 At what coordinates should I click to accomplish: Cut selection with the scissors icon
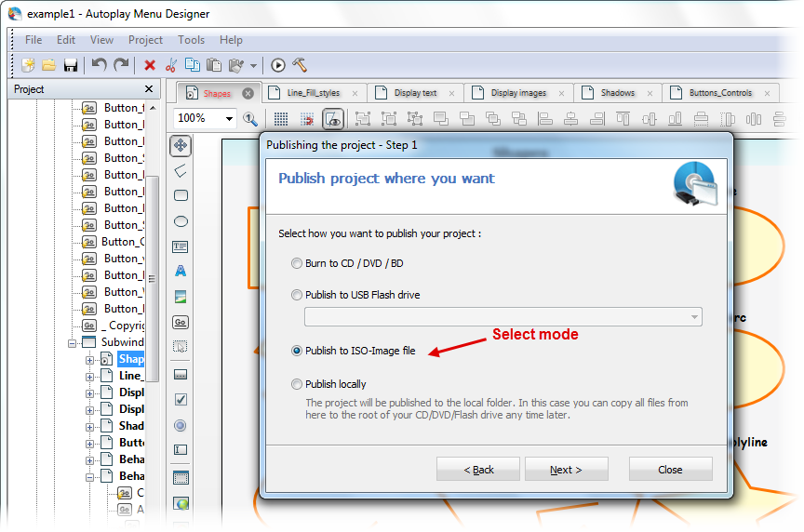(x=171, y=65)
